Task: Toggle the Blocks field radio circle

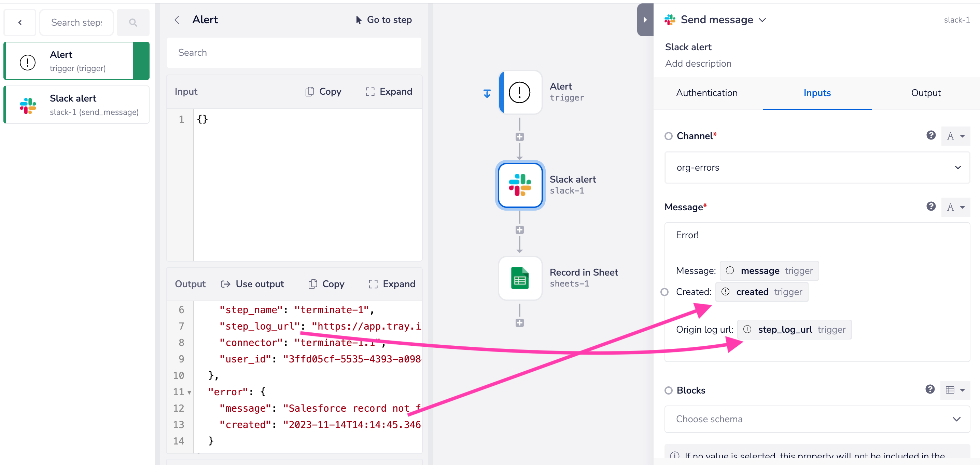Action: [669, 390]
